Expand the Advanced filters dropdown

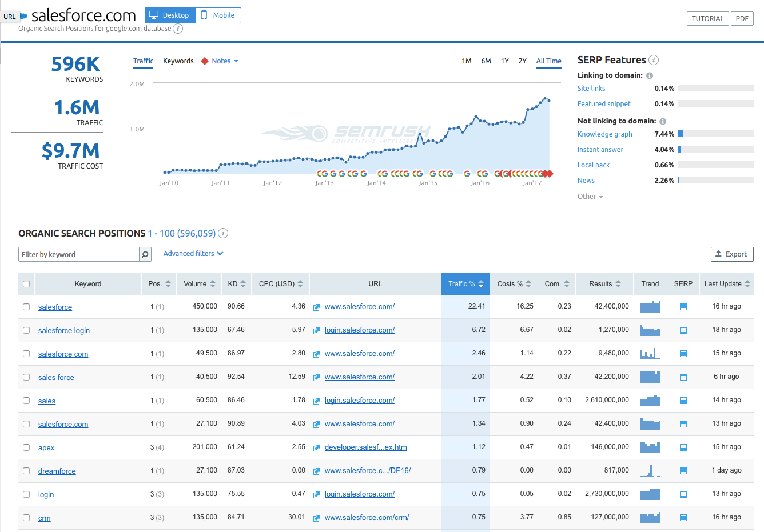193,254
